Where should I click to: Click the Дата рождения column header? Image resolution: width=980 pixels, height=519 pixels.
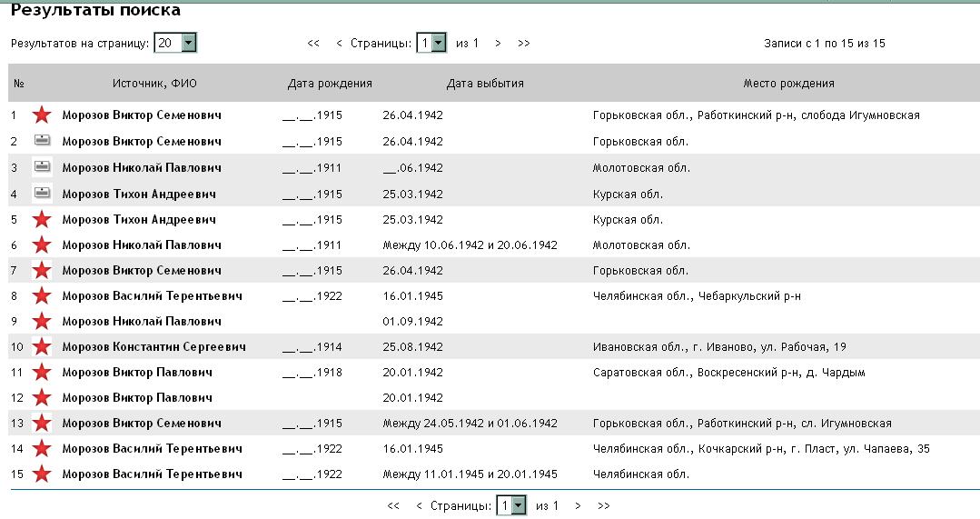pos(330,84)
